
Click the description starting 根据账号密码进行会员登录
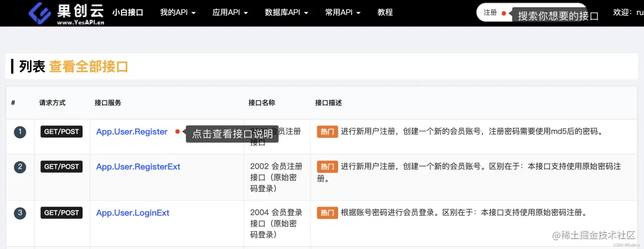coord(464,213)
